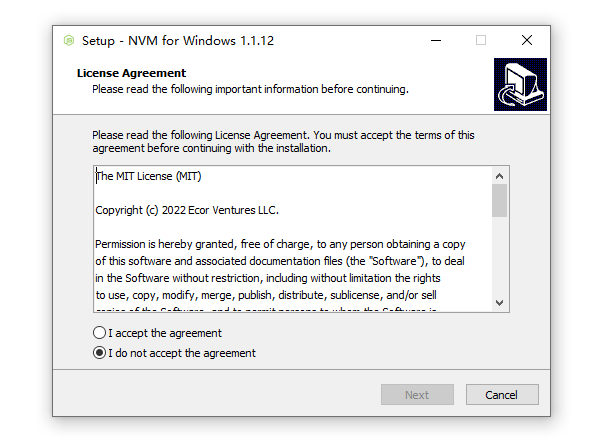Click the Next button
Viewport: 602px width, 445px height.
pyautogui.click(x=417, y=395)
